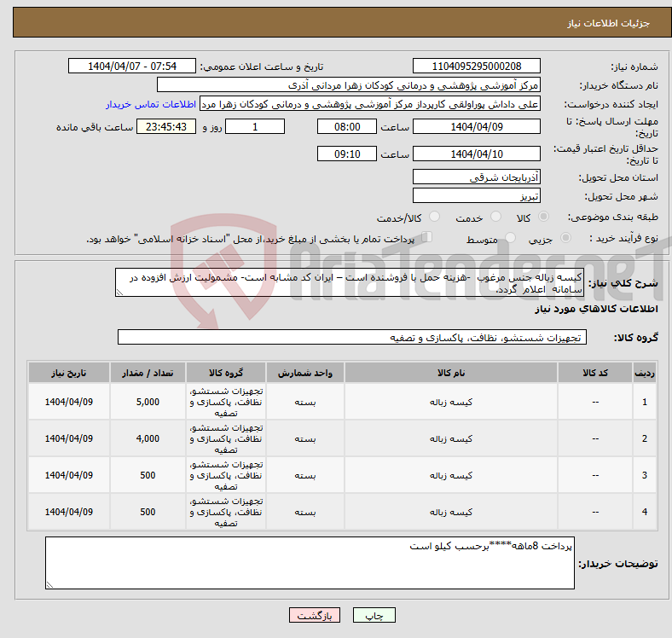672x638 pixels.
Task: Click the price validity date 1404/04/10 field
Action: [476, 154]
